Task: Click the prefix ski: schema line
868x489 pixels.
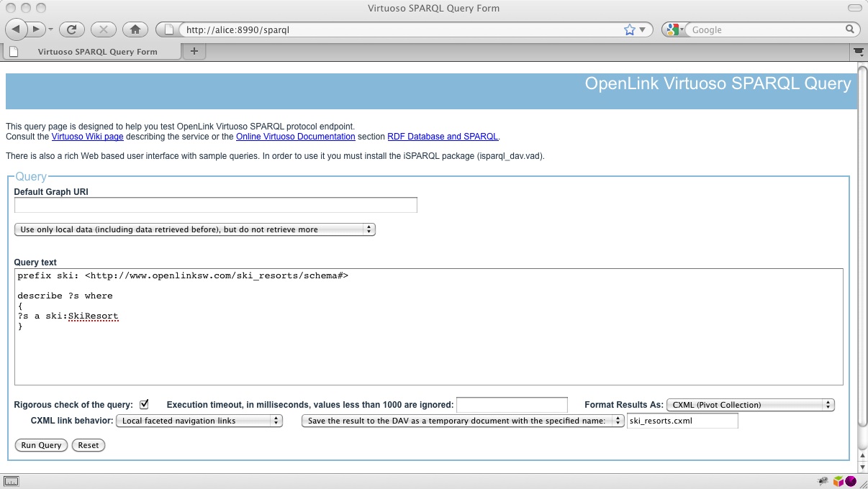Action: [x=183, y=275]
